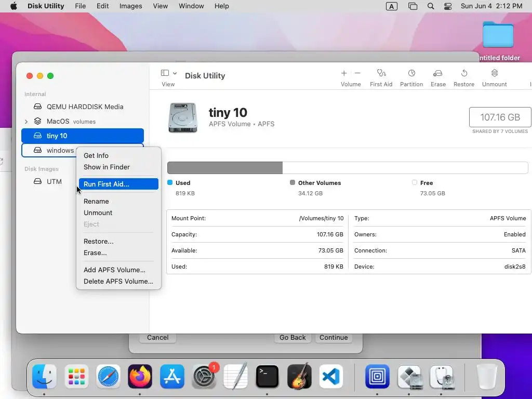Click the menu bar date and time

tap(491, 6)
